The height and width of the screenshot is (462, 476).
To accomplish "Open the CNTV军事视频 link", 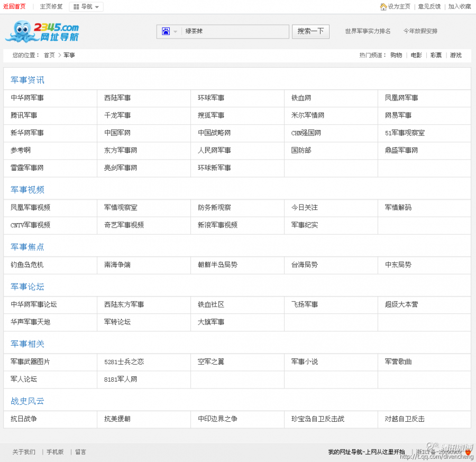I will tap(30, 225).
